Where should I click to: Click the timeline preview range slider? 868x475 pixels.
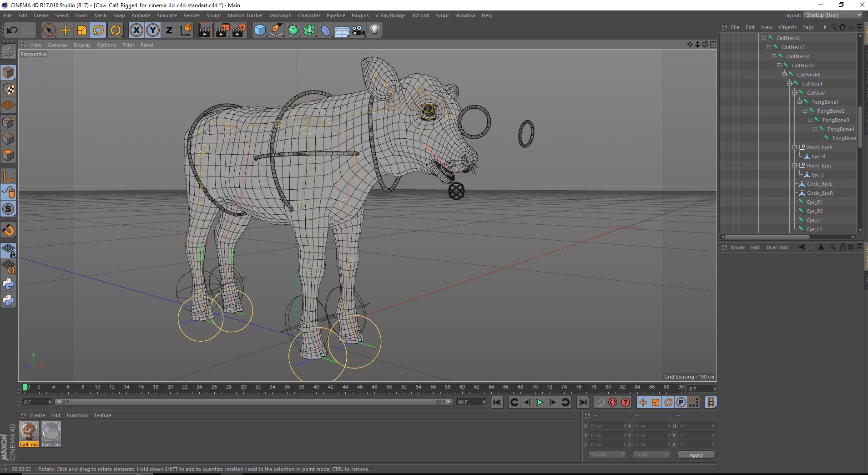coord(254,402)
